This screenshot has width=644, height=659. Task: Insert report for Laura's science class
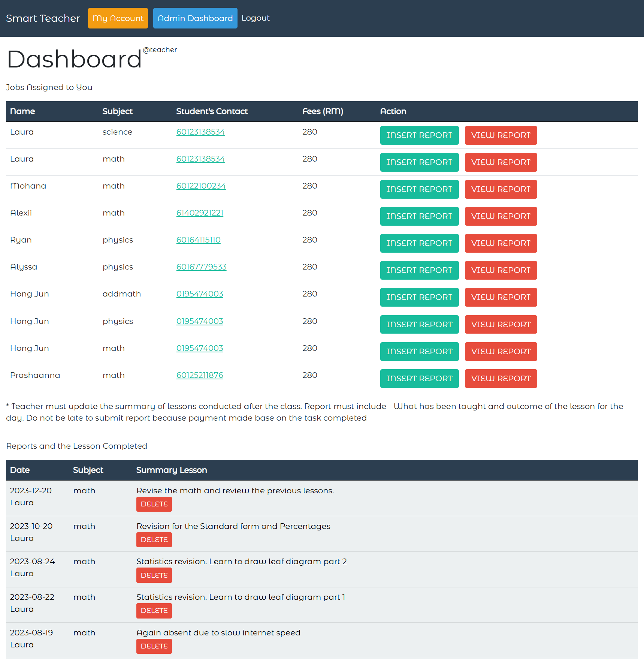[419, 135]
